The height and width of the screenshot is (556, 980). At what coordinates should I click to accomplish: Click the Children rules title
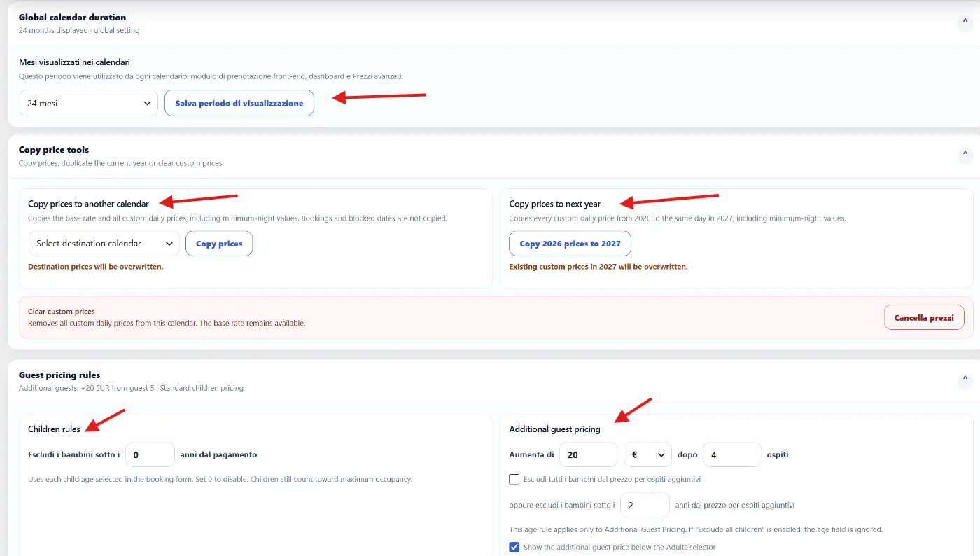(x=54, y=429)
